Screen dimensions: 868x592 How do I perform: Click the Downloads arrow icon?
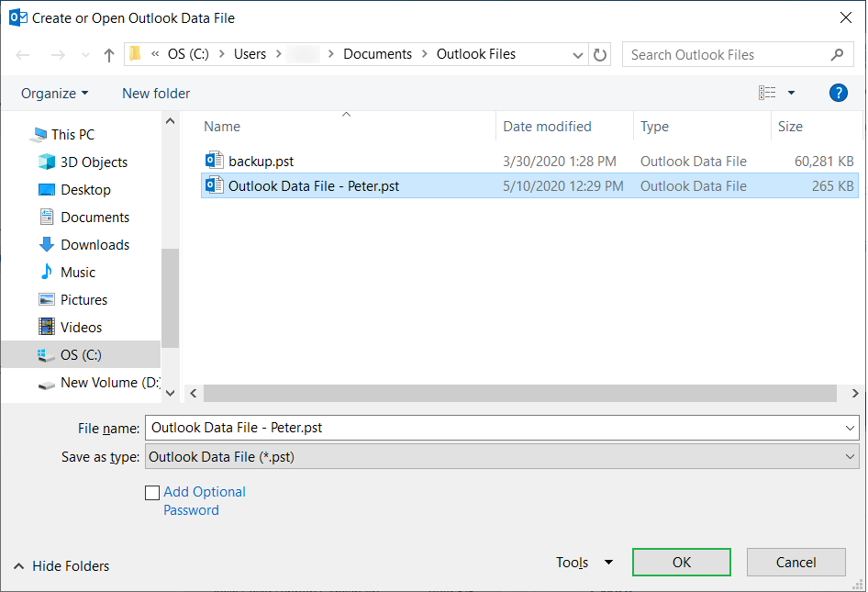click(x=47, y=244)
